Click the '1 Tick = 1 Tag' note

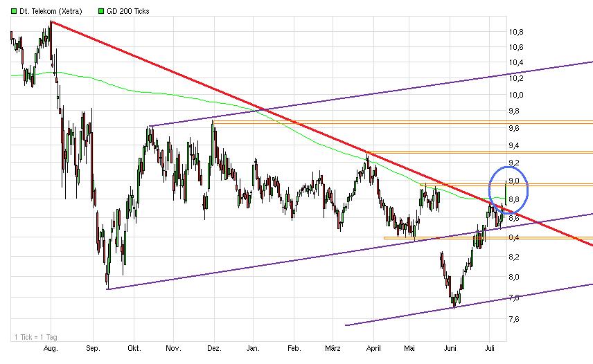click(36, 337)
